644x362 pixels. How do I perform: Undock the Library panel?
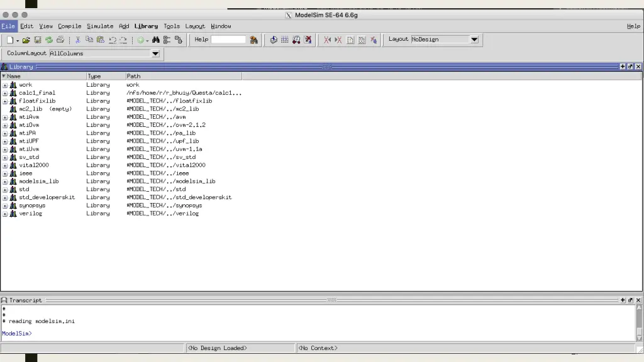tap(630, 67)
